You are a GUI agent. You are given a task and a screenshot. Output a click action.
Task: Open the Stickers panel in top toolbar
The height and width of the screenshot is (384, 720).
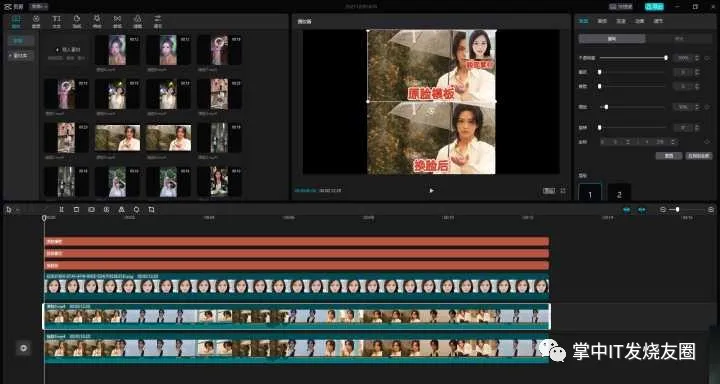[x=77, y=21]
